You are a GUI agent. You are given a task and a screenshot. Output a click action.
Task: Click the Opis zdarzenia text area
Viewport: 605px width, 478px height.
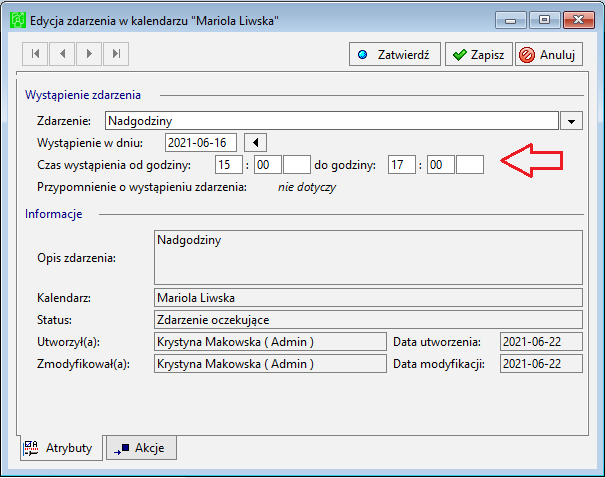(x=368, y=258)
